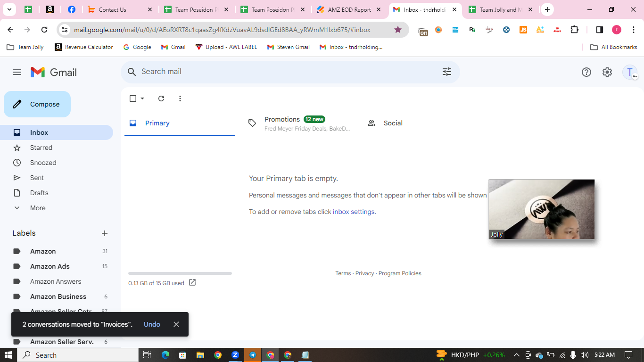Screen dimensions: 644x362
Task: Open the Team Jolly bookmarks folder
Action: point(25,47)
